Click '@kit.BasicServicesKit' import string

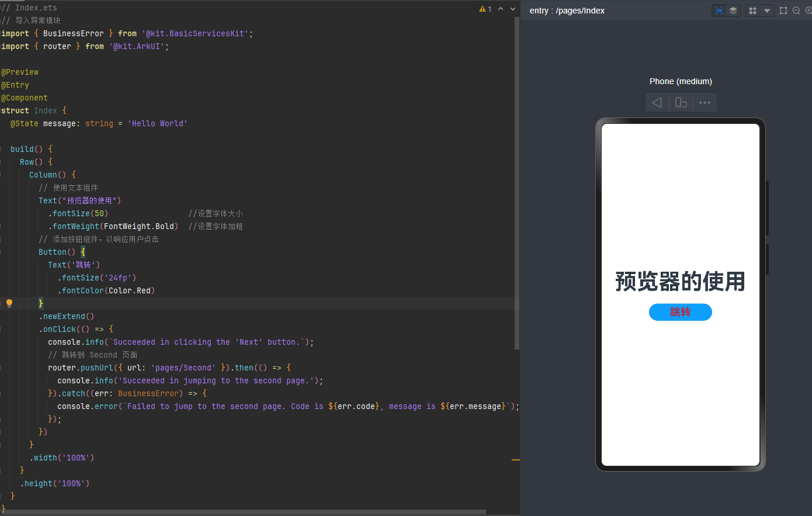click(x=195, y=33)
